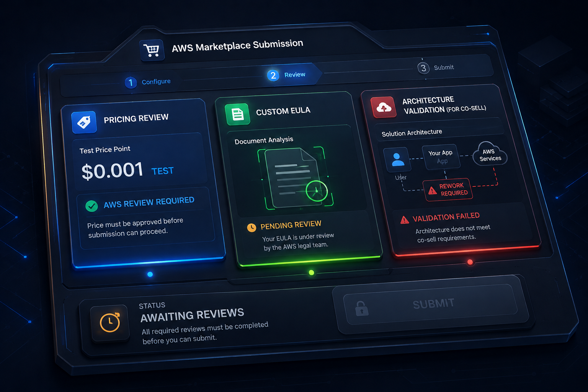The image size is (588, 392).
Task: Click the AWAITING REVIEWS status heading
Action: click(x=192, y=315)
